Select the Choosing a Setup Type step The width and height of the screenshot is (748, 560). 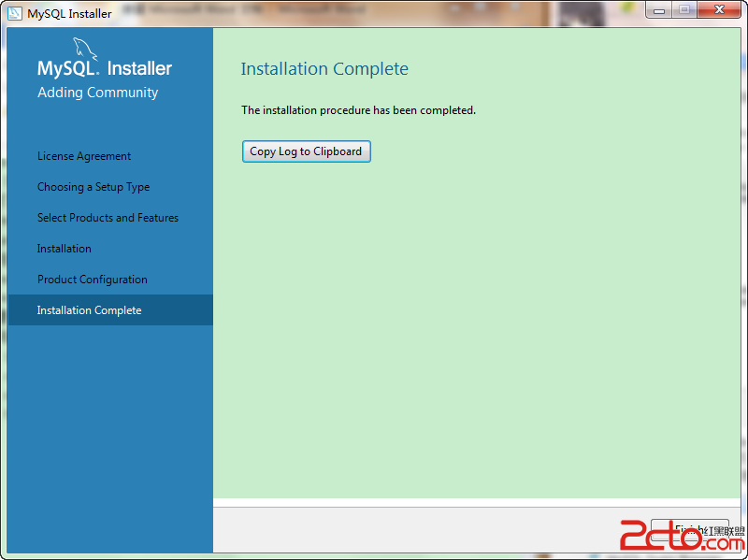click(x=93, y=187)
